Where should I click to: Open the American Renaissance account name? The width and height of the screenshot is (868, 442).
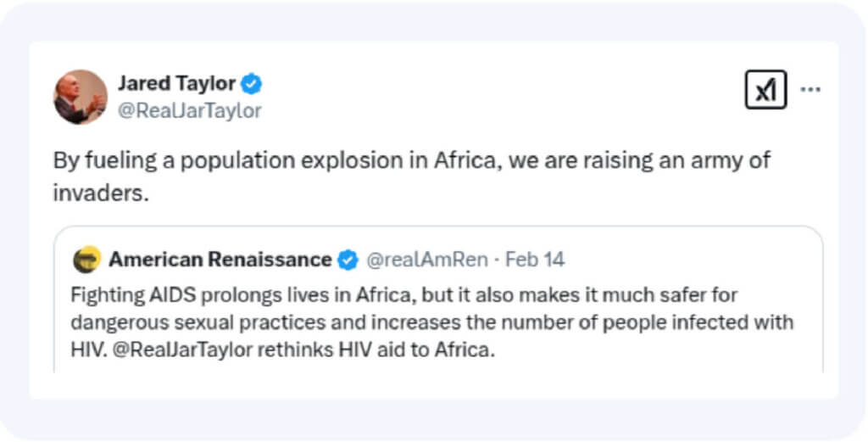[x=220, y=260]
